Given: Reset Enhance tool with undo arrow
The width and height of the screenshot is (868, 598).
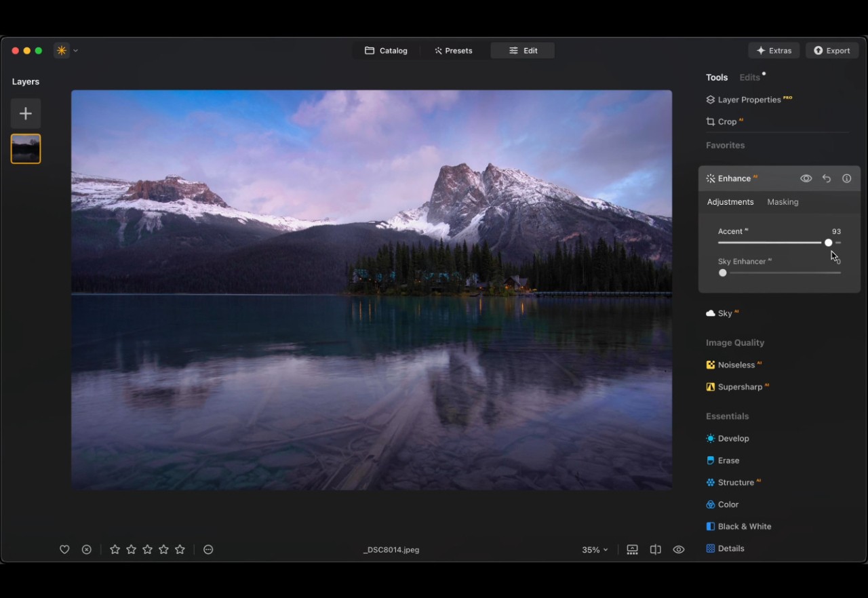Looking at the screenshot, I should click(x=827, y=178).
